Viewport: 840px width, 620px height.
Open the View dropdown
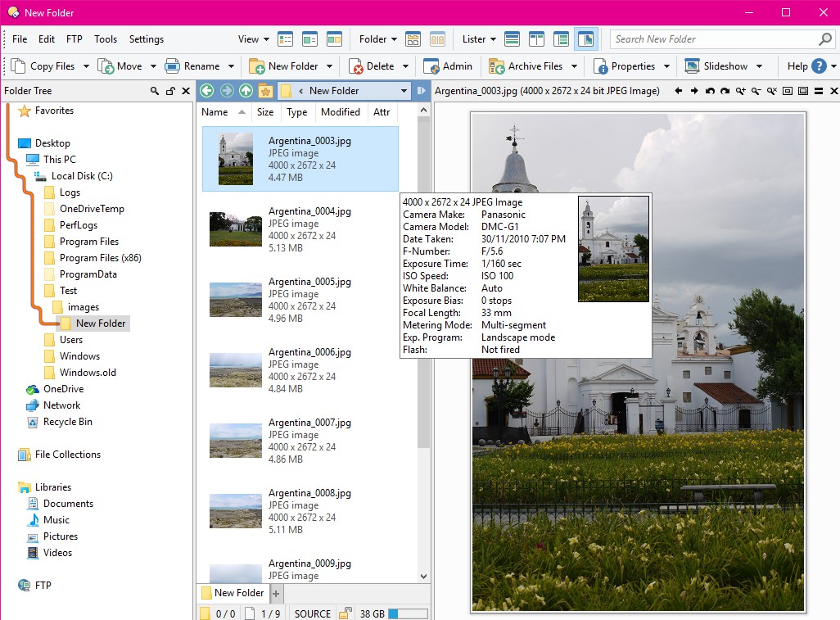254,38
